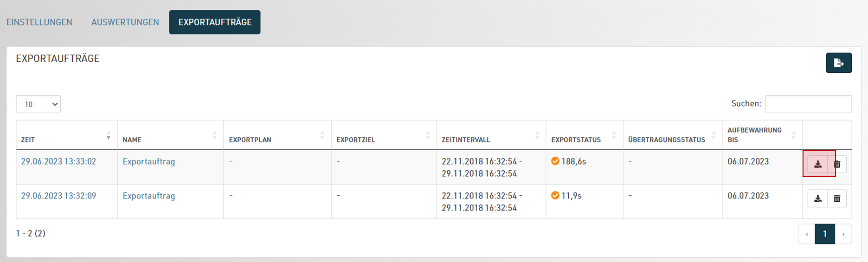
Task: Sort by Exportplan column arrows
Action: 322,135
